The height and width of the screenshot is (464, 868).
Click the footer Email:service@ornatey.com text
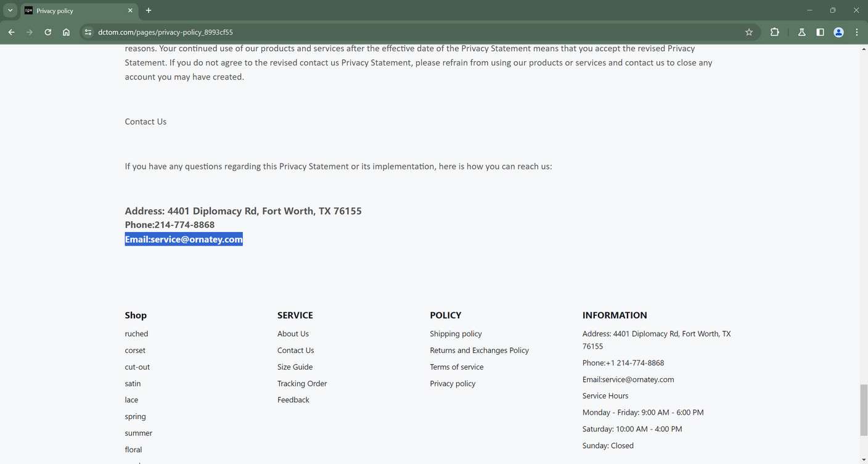[x=628, y=379]
